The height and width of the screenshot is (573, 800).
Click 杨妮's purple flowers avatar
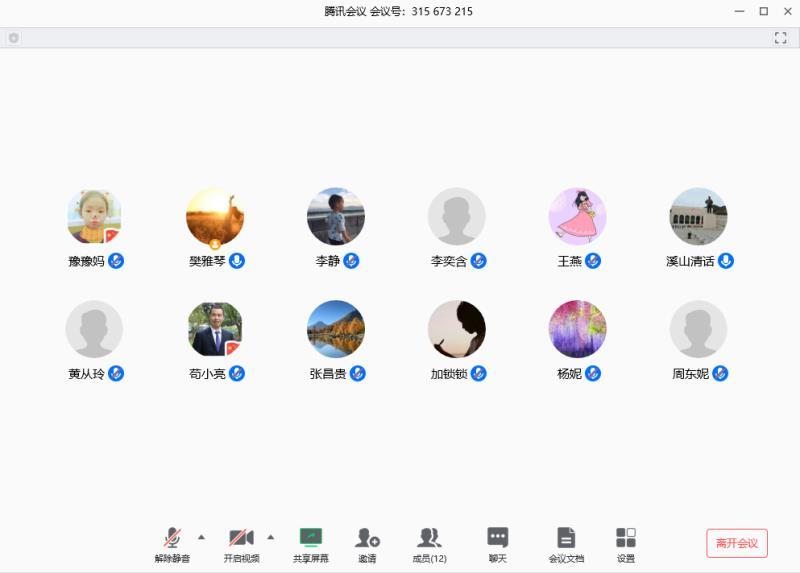coord(578,329)
